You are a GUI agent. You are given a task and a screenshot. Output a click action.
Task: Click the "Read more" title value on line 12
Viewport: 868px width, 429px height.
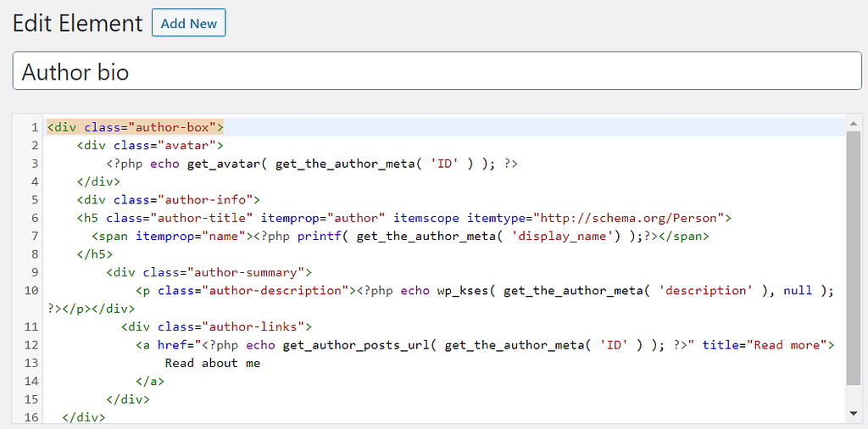(786, 345)
